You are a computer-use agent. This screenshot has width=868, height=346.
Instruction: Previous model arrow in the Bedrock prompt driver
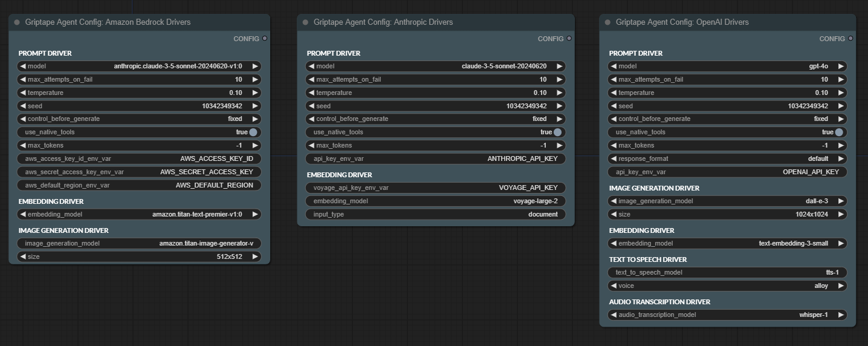23,67
